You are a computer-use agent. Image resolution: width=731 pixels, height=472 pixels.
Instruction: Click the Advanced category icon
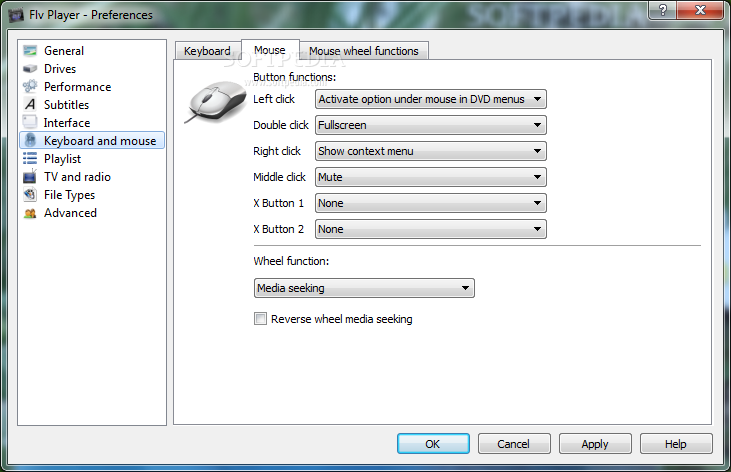[30, 213]
